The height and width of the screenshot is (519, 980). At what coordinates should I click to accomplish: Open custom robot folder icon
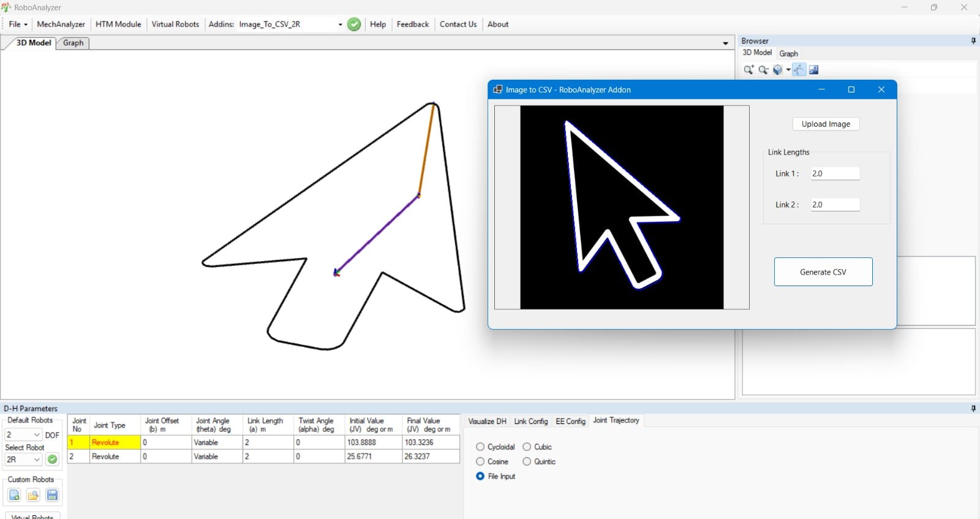tap(33, 495)
